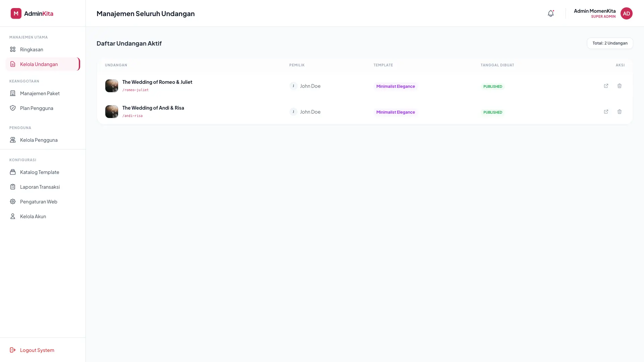Click the Kelola Akun person icon
The image size is (644, 362).
13,216
